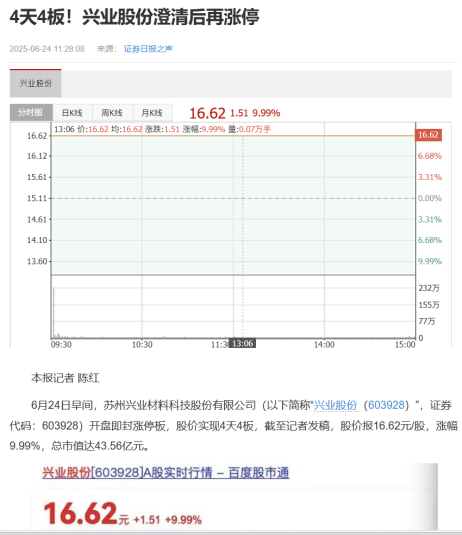Click the 0.00% baseline label on right axis

point(430,198)
